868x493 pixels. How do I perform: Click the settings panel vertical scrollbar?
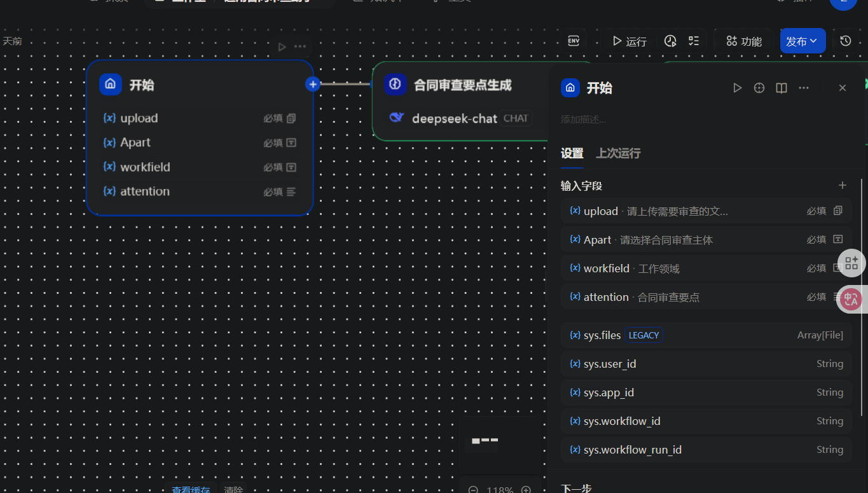coord(862,298)
